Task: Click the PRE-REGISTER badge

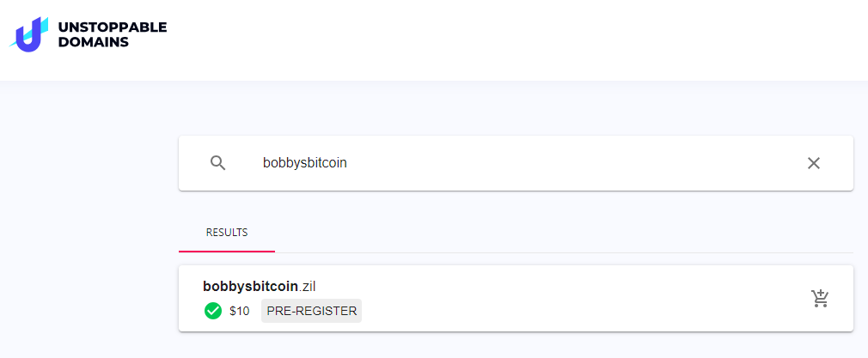Action: [311, 311]
